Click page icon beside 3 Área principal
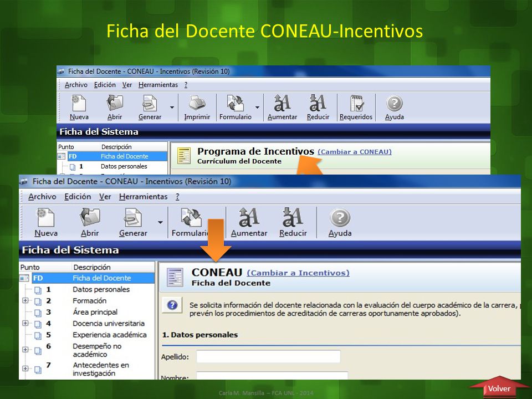The height and width of the screenshot is (399, 532). coord(38,313)
